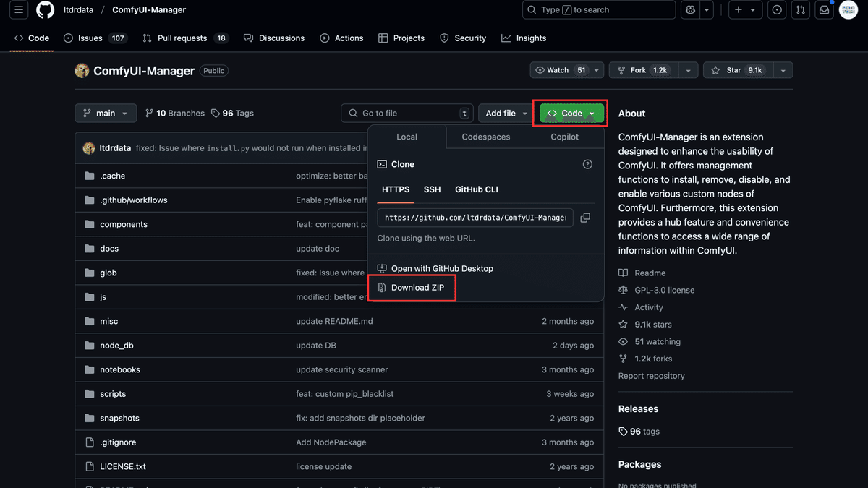Image resolution: width=868 pixels, height=488 pixels.
Task: Open the Releases heading link
Action: pos(638,409)
